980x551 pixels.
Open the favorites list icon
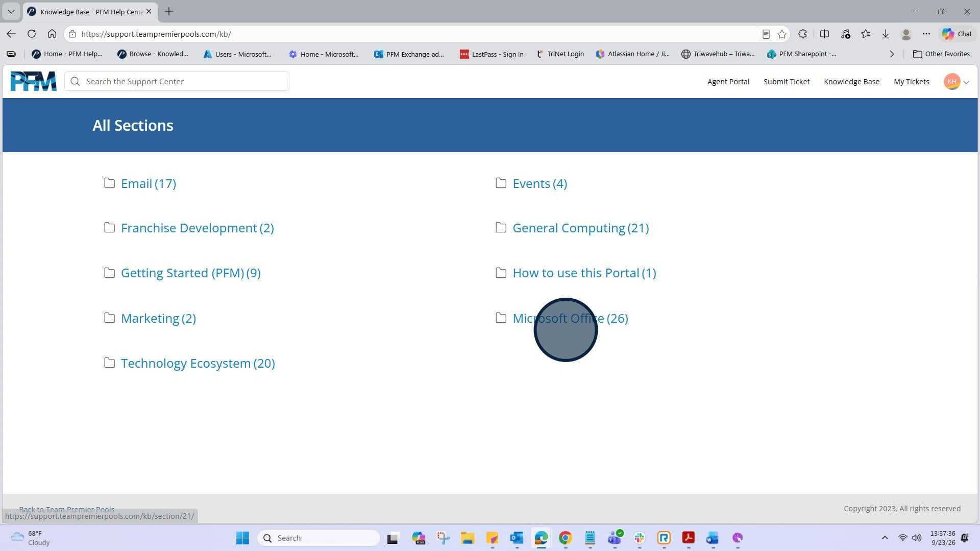click(x=865, y=34)
